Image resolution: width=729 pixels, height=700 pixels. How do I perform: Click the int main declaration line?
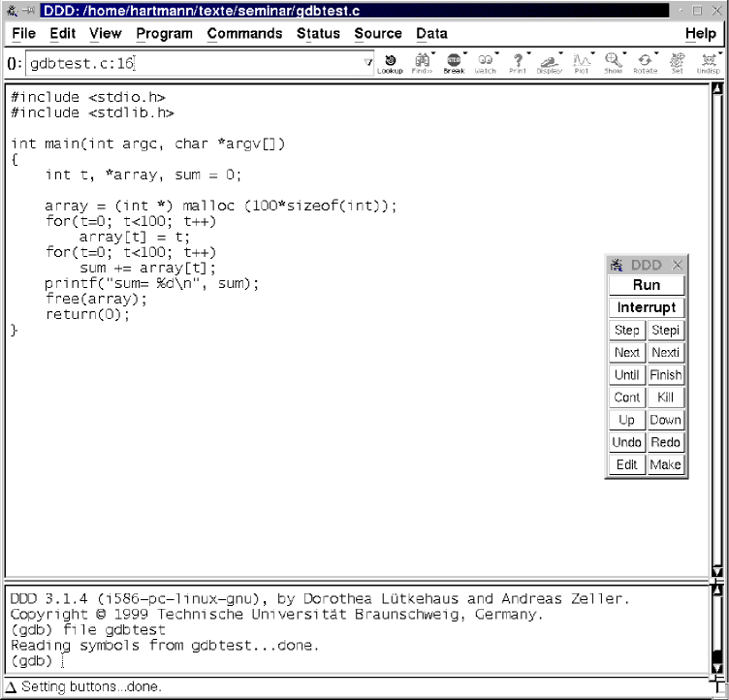pyautogui.click(x=148, y=143)
